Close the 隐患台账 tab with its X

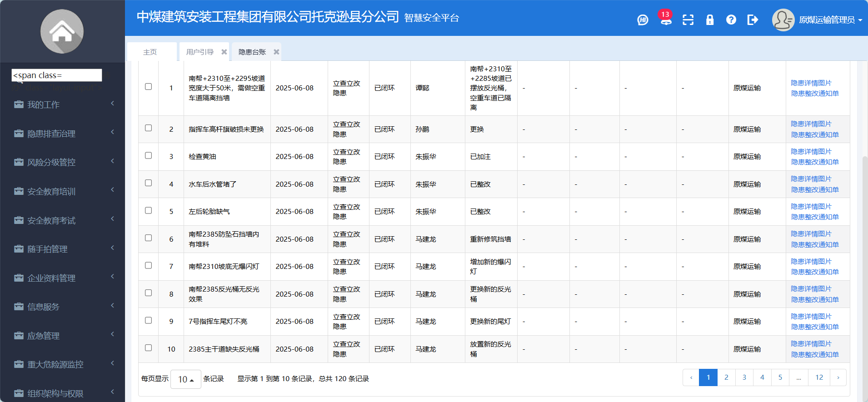[276, 52]
